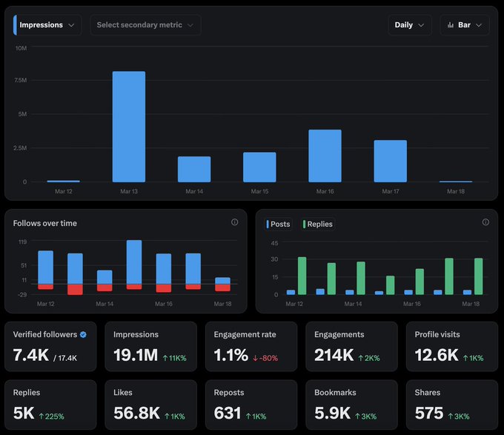Toggle the Posts series in the legend

[279, 224]
